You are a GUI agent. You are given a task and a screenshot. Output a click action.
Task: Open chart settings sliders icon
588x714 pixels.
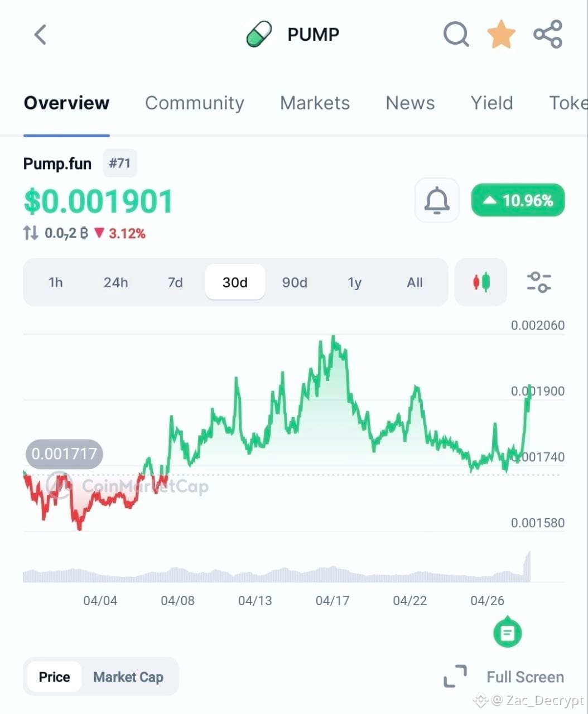point(539,282)
